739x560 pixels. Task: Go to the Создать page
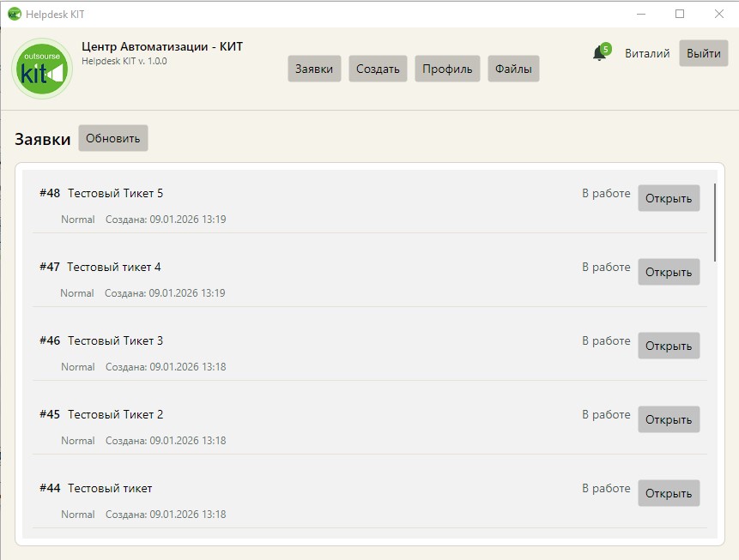click(378, 69)
